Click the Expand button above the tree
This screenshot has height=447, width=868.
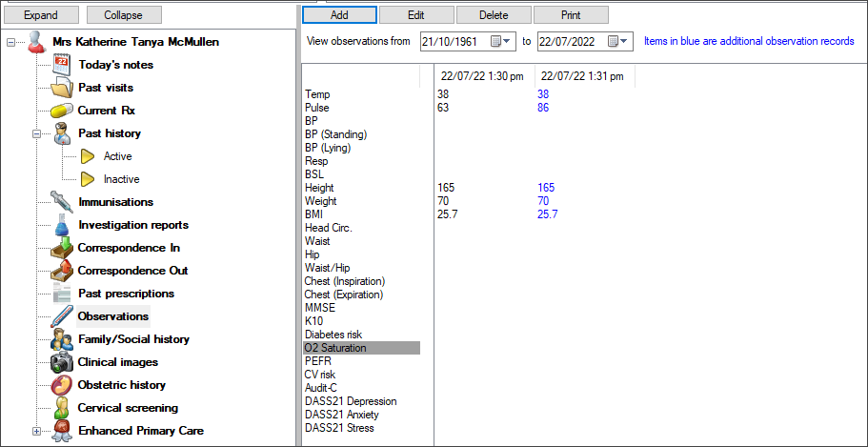tap(42, 15)
